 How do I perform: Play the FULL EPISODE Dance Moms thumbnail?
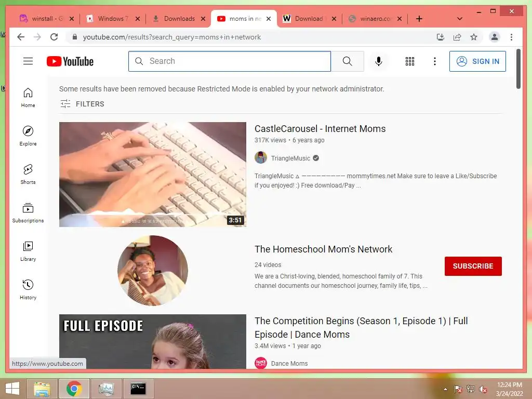tap(152, 341)
